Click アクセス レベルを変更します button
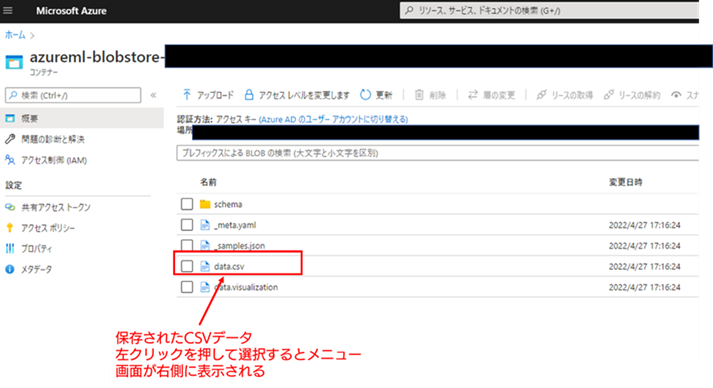 click(297, 95)
